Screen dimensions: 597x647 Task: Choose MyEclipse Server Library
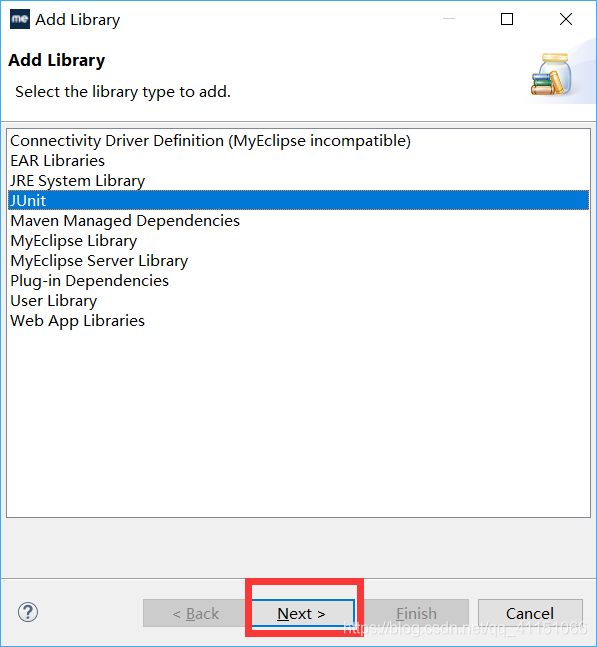pyautogui.click(x=298, y=261)
